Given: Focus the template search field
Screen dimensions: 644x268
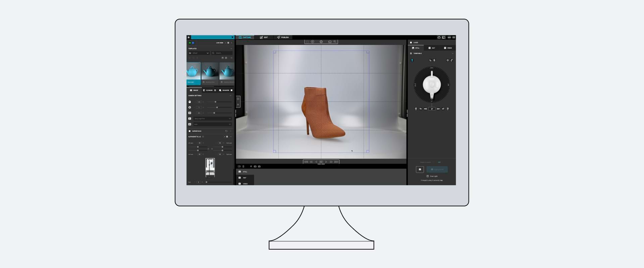Looking at the screenshot, I should pyautogui.click(x=222, y=53).
